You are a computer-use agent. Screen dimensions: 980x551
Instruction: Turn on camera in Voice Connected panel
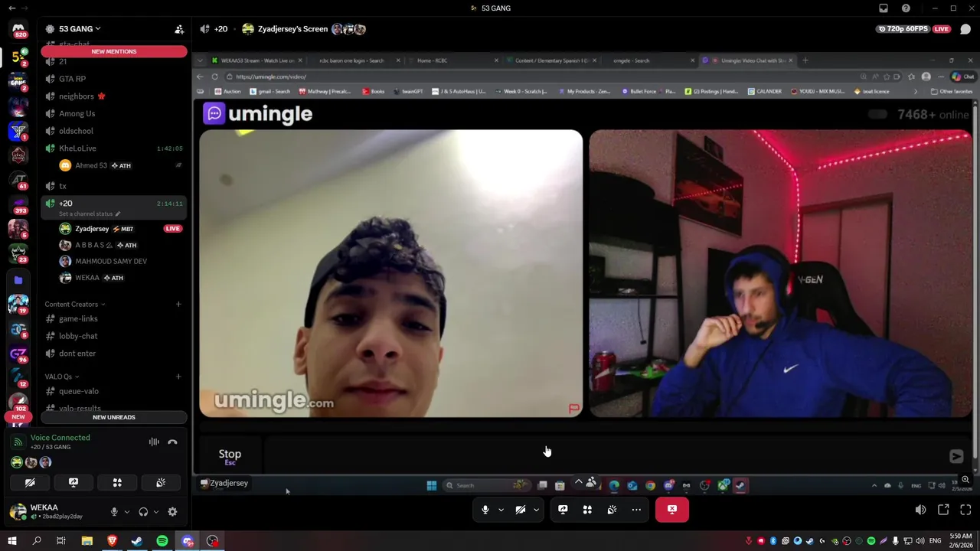pos(30,483)
